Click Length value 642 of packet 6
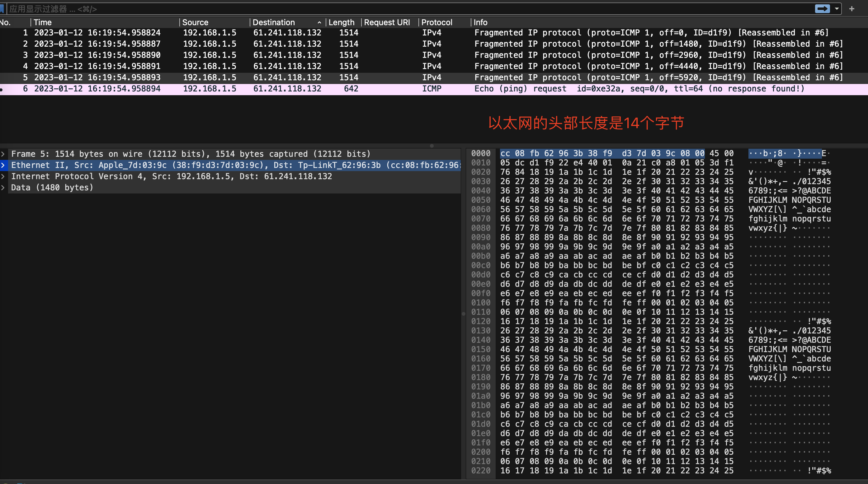The width and height of the screenshot is (868, 484). click(351, 89)
